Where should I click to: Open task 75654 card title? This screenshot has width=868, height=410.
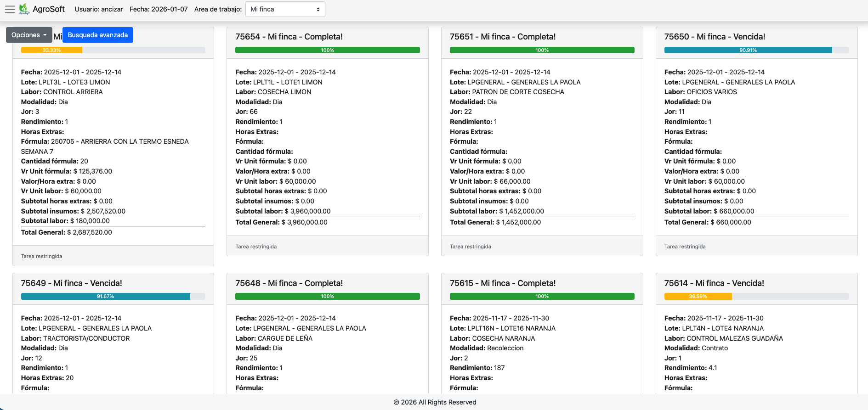pyautogui.click(x=289, y=37)
